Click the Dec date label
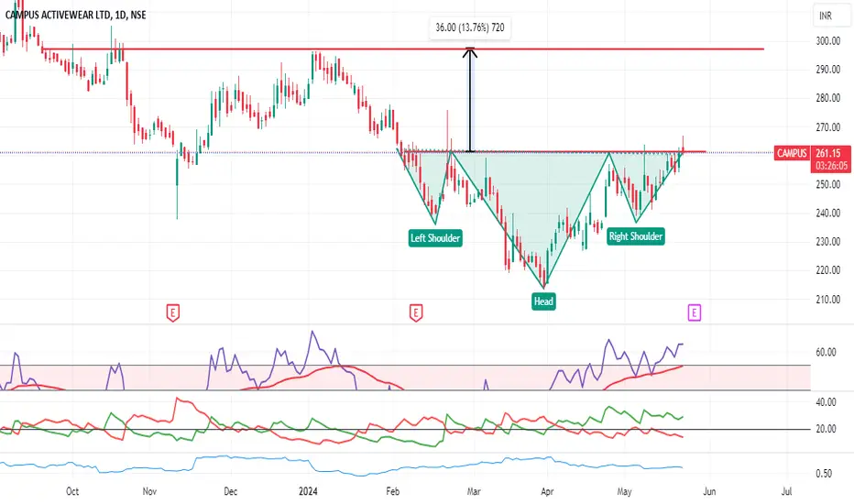The height and width of the screenshot is (504, 854). click(x=230, y=491)
